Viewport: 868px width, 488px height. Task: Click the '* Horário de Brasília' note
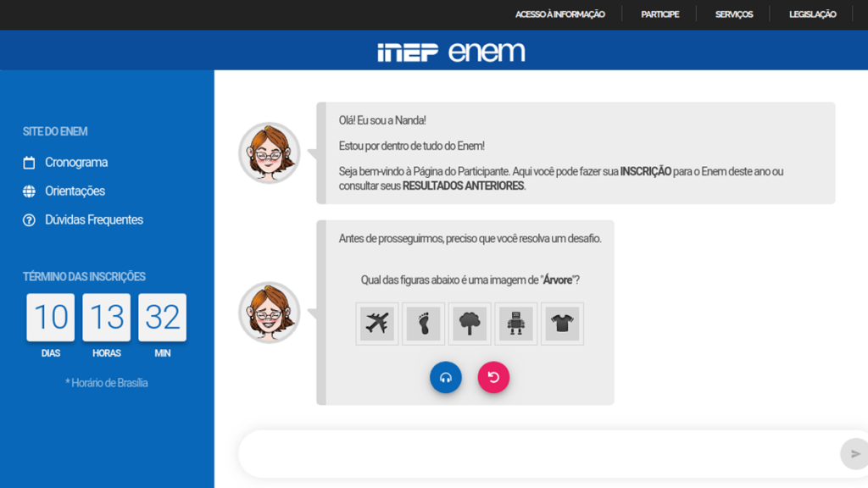click(x=106, y=383)
